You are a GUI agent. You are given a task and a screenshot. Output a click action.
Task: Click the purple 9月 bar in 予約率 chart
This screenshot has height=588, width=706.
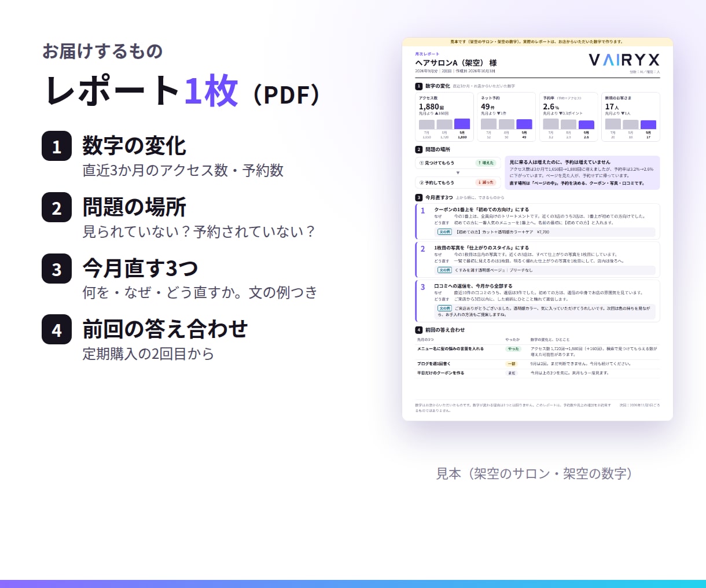click(x=586, y=125)
